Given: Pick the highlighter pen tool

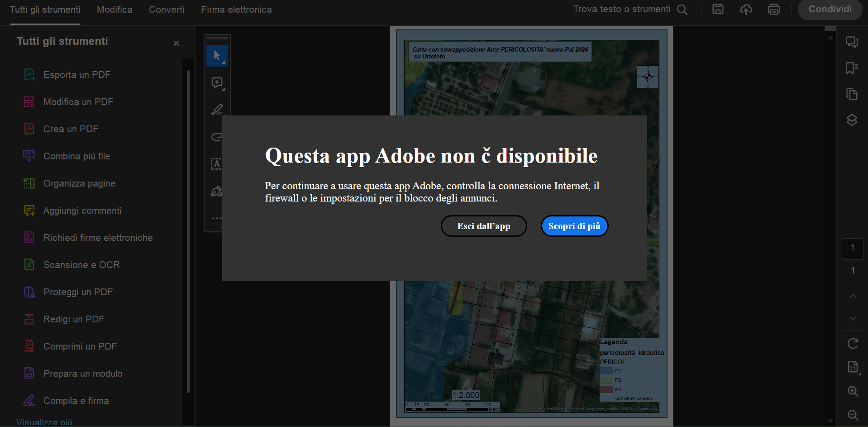Looking at the screenshot, I should tap(217, 109).
